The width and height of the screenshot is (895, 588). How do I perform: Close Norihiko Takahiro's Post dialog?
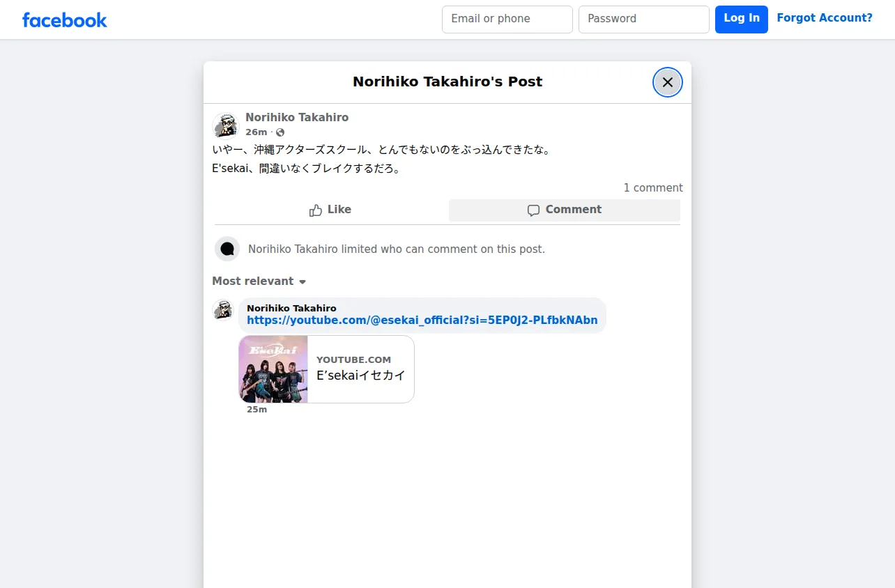668,82
